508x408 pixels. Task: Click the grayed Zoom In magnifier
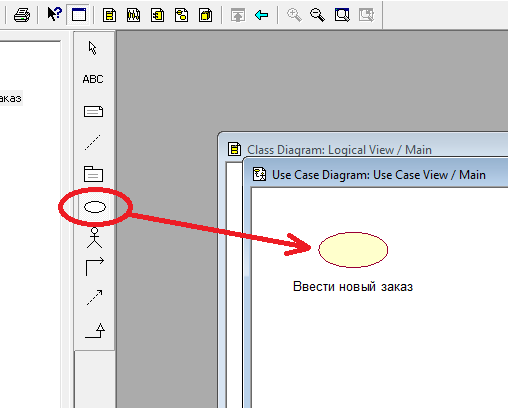click(x=294, y=15)
